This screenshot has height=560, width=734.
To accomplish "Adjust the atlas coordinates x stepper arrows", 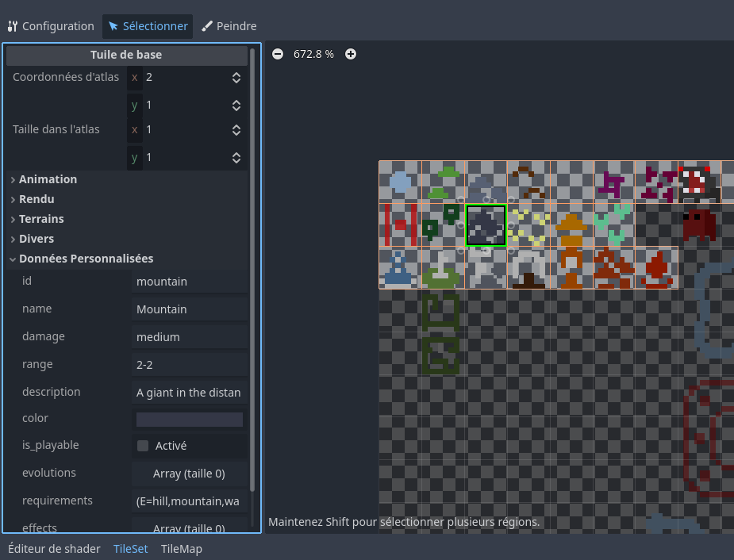I will coord(236,78).
